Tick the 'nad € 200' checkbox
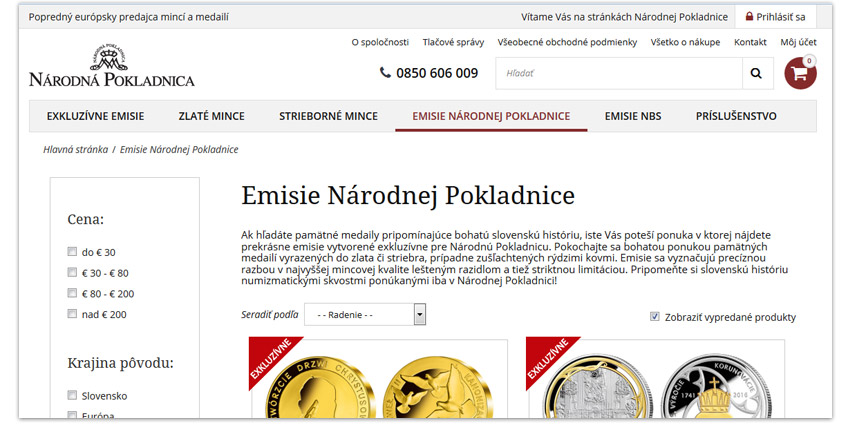850x435 pixels. 72,314
